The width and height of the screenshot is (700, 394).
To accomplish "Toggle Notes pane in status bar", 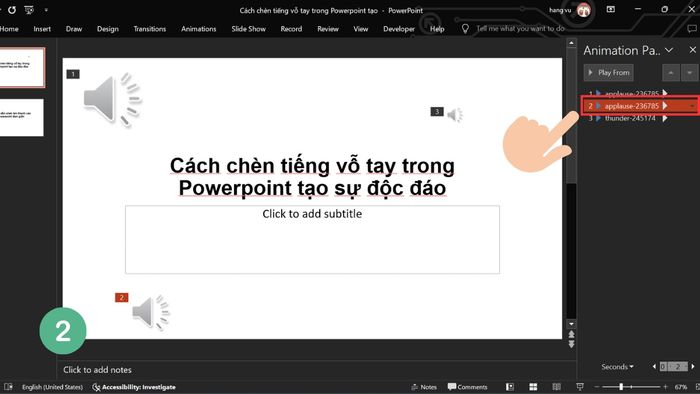I will [424, 387].
